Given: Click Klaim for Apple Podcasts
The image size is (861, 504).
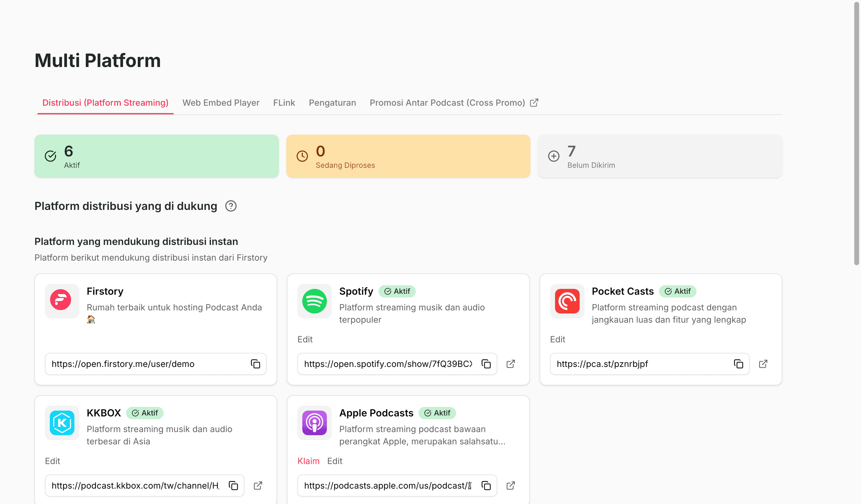Looking at the screenshot, I should point(308,461).
